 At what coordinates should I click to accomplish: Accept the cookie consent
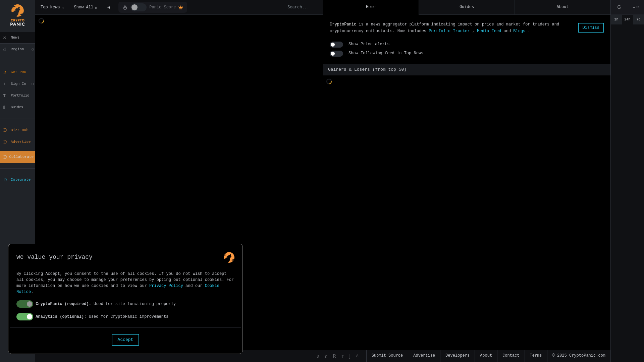coord(125,340)
